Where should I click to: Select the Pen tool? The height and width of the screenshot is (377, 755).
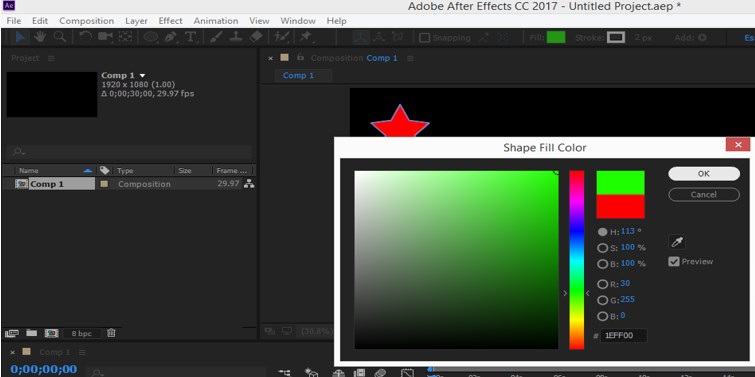coord(171,37)
